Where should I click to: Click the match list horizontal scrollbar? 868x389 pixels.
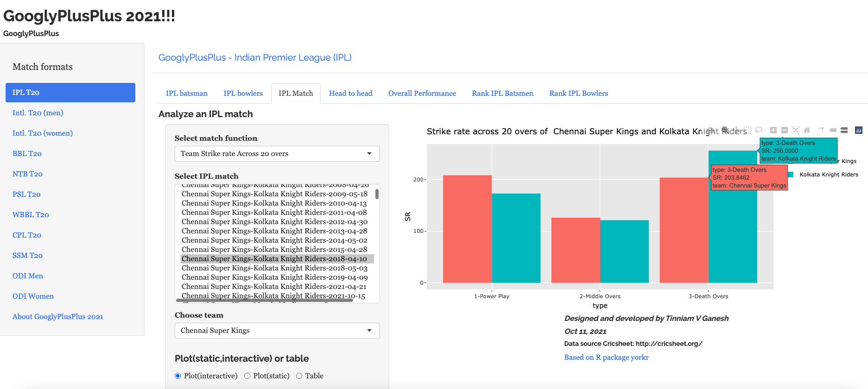coord(264,300)
